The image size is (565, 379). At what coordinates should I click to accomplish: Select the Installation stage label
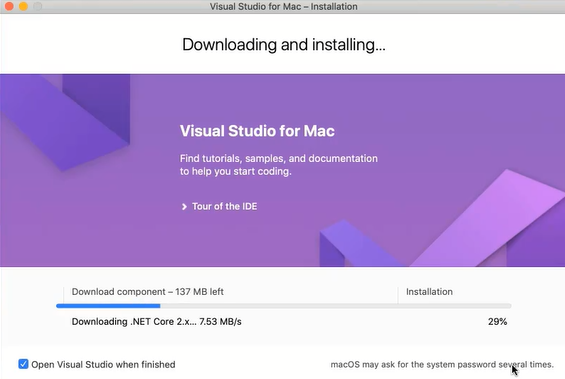click(x=429, y=291)
